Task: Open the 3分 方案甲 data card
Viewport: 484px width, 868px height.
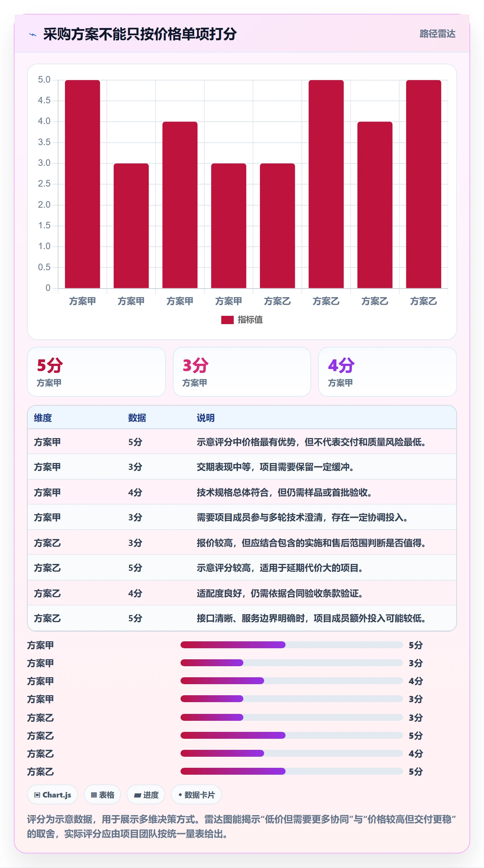Action: (242, 372)
